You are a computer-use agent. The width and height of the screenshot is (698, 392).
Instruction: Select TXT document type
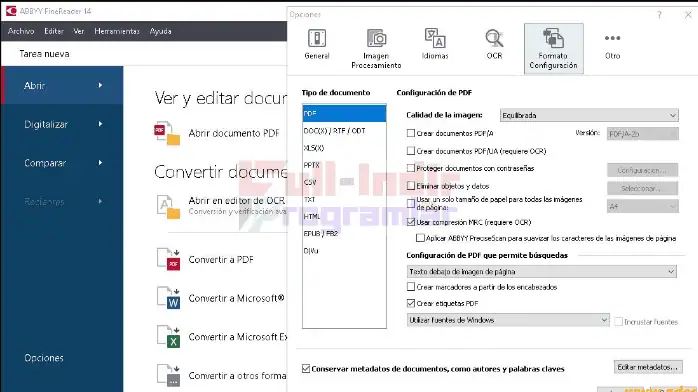pos(344,199)
